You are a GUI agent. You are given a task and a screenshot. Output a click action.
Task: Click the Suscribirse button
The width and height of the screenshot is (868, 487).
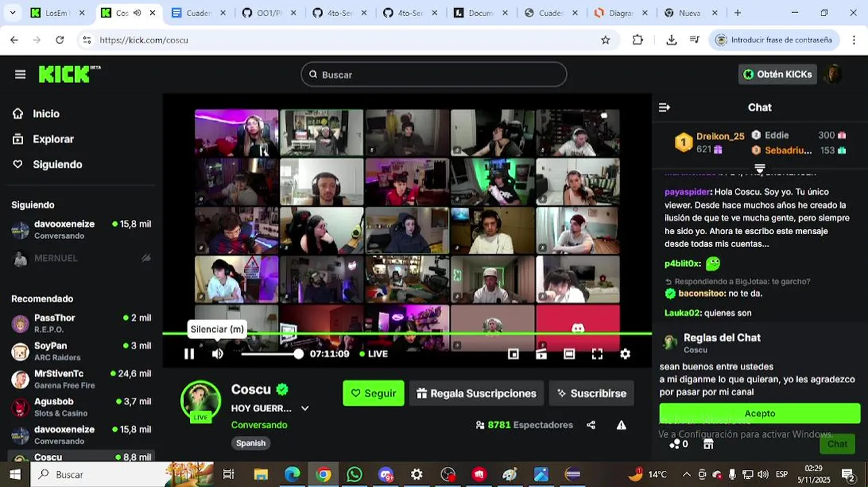click(592, 393)
